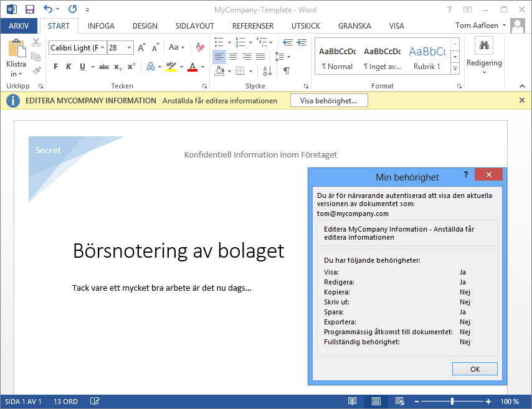Screen dimensions: 532x409
Task: Open the font name dropdown
Action: coord(103,47)
